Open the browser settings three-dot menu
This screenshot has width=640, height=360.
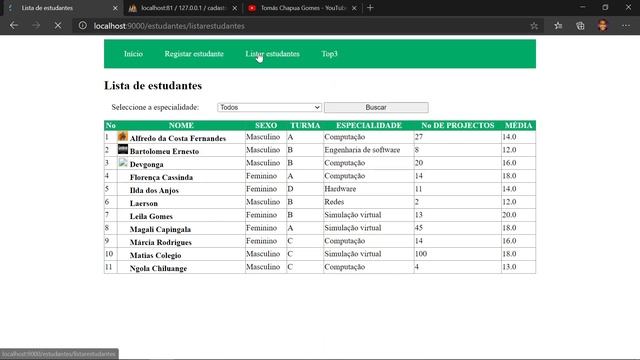pos(626,26)
